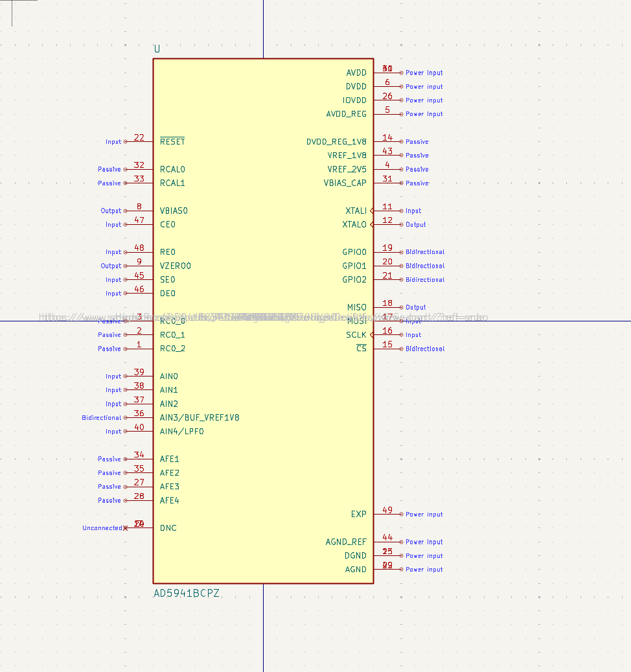
Task: Select the AIN3/BUF_VREF1V8 pin name
Action: [199, 418]
